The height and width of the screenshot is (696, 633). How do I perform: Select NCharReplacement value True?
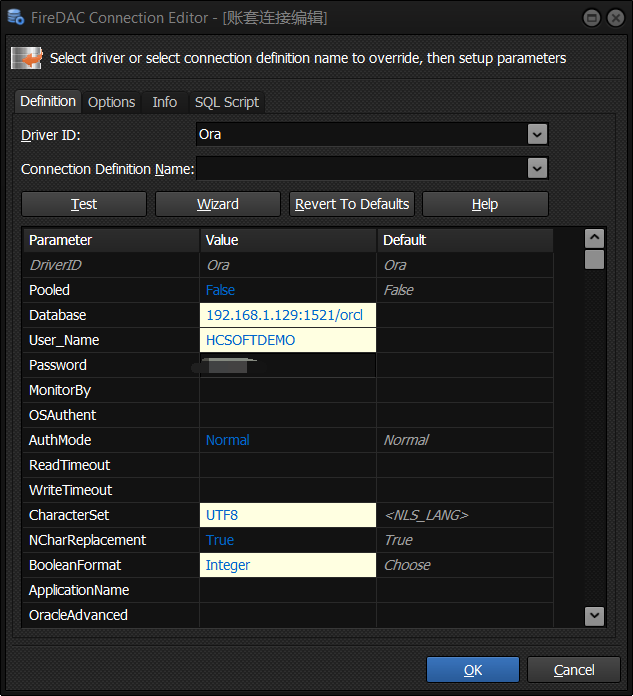point(288,540)
